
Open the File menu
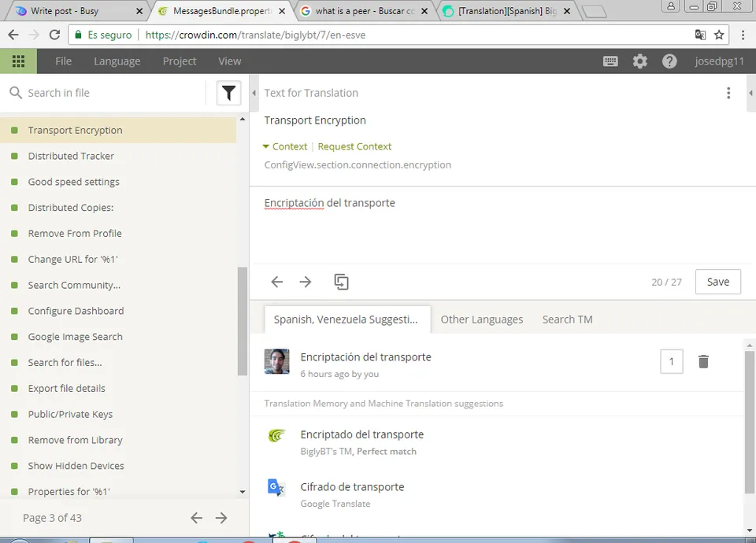click(x=63, y=61)
